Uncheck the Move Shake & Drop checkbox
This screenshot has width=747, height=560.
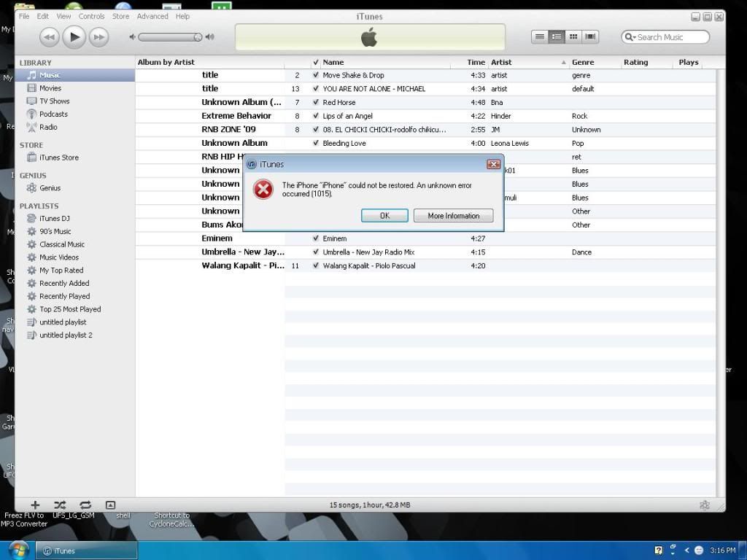315,75
